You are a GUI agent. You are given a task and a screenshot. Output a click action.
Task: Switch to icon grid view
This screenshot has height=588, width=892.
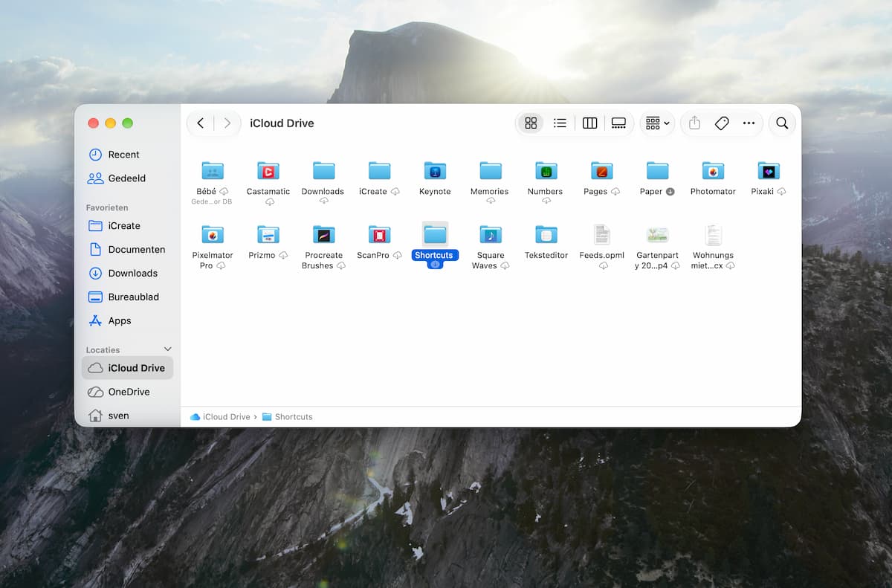pyautogui.click(x=531, y=123)
